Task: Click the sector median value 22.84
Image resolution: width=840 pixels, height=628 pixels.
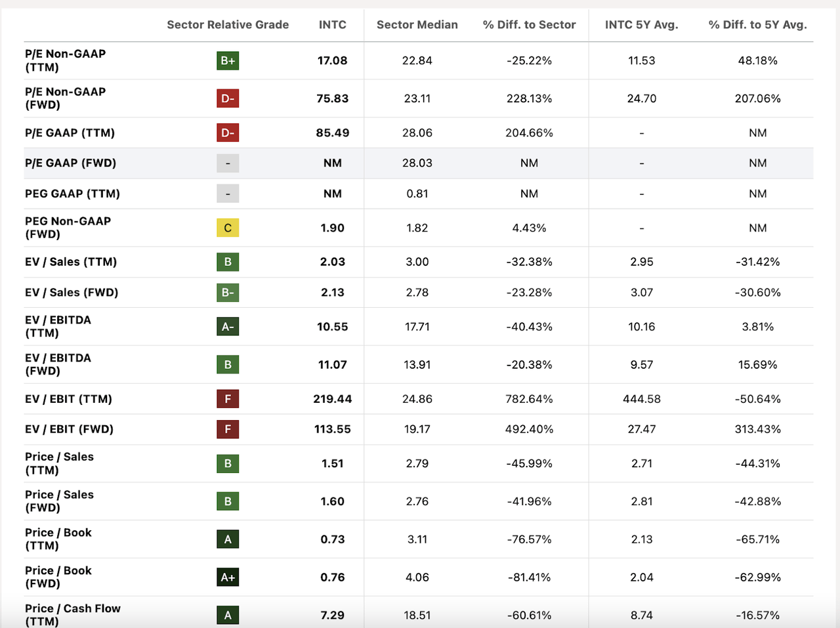Action: (x=417, y=60)
